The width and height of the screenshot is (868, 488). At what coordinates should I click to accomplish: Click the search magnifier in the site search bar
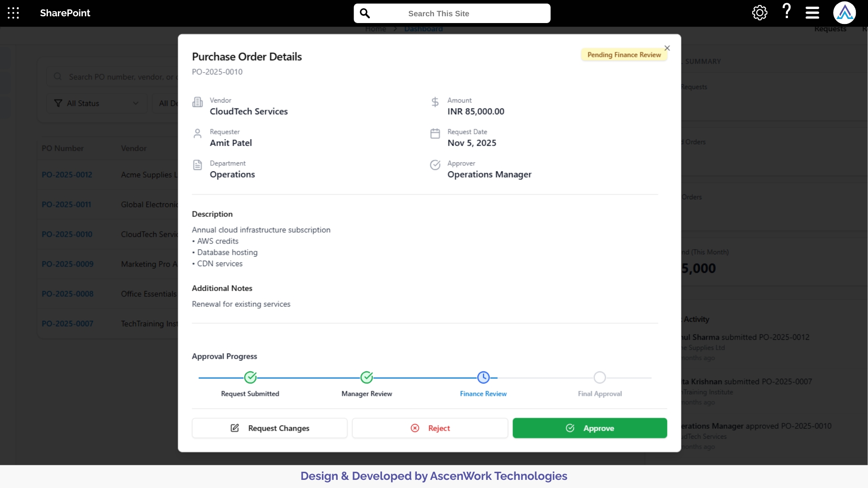pyautogui.click(x=365, y=13)
